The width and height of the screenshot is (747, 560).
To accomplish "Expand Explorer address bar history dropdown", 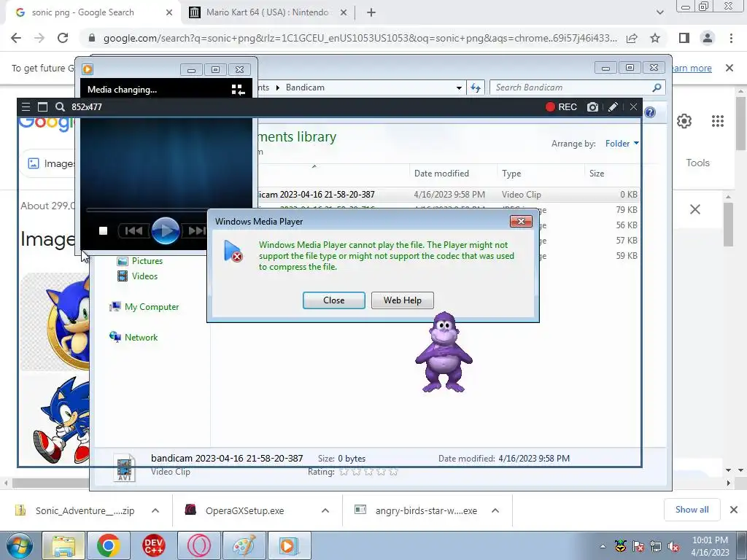I will pyautogui.click(x=459, y=87).
